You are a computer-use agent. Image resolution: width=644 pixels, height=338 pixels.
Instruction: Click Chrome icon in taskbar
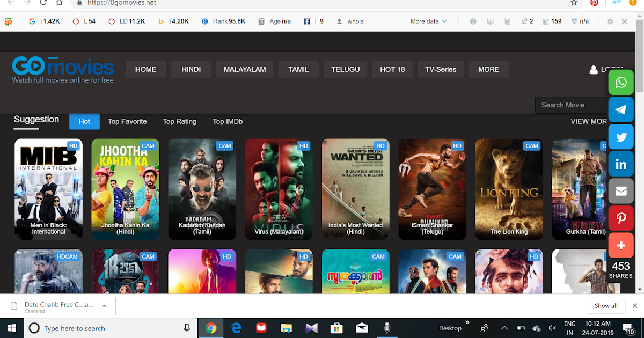[211, 328]
